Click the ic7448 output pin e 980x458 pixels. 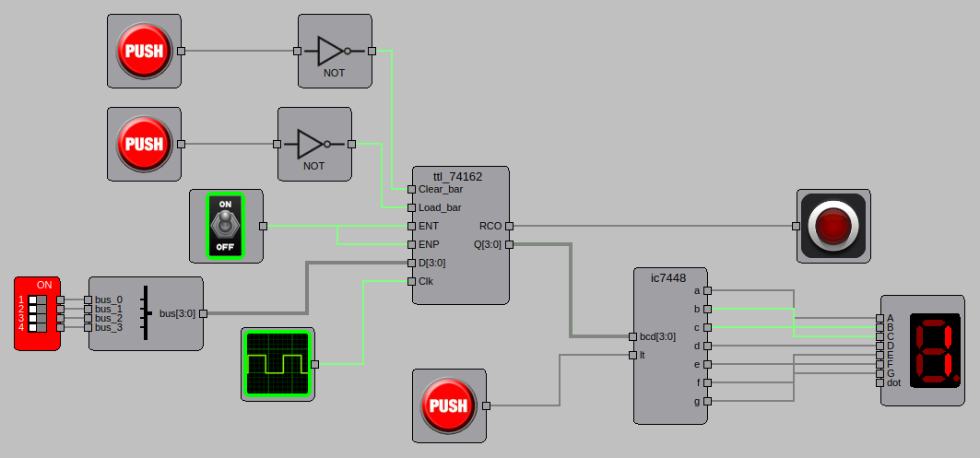707,364
